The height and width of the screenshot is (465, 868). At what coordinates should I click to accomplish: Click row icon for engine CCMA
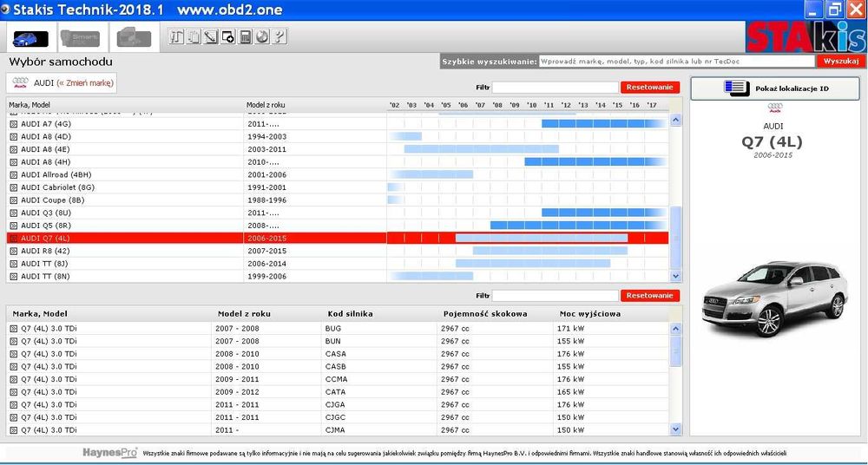[x=14, y=379]
